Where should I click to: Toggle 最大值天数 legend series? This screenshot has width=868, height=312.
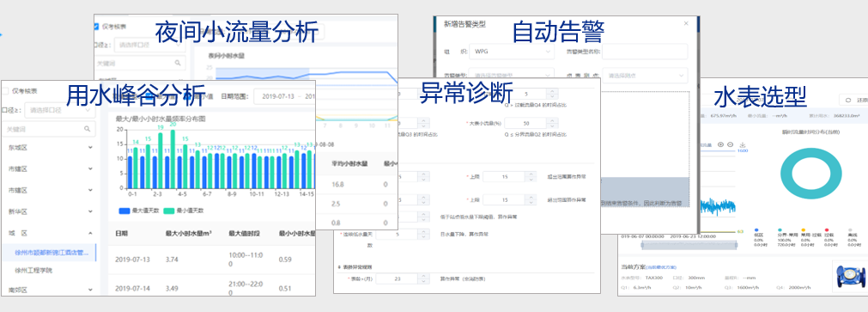pyautogui.click(x=138, y=211)
